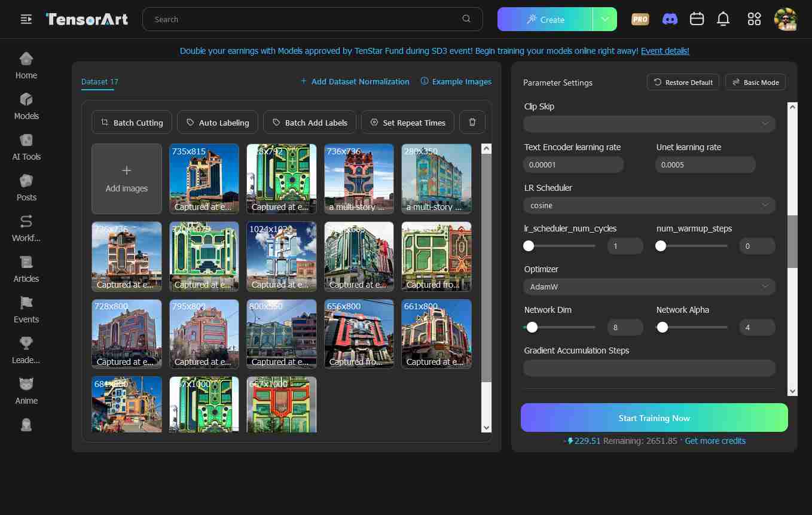Screen dimensions: 812x515
Task: Click the dataset list scrollbar down arrow
Action: pos(486,427)
